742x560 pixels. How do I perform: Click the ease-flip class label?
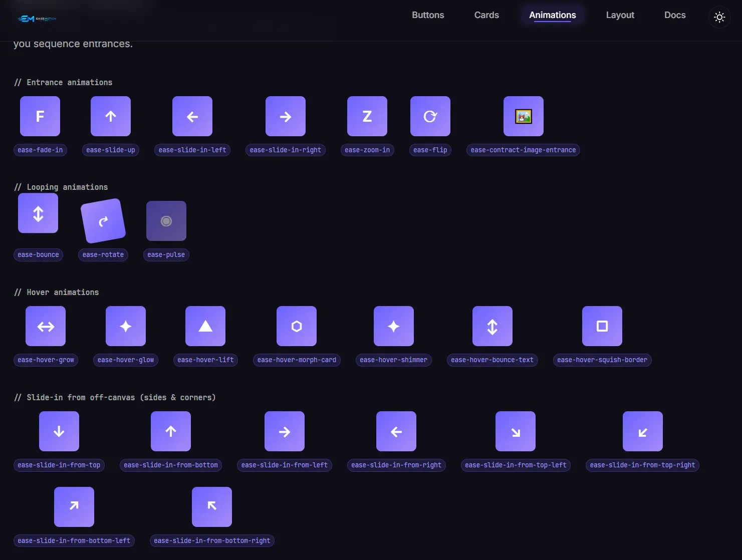(x=430, y=150)
